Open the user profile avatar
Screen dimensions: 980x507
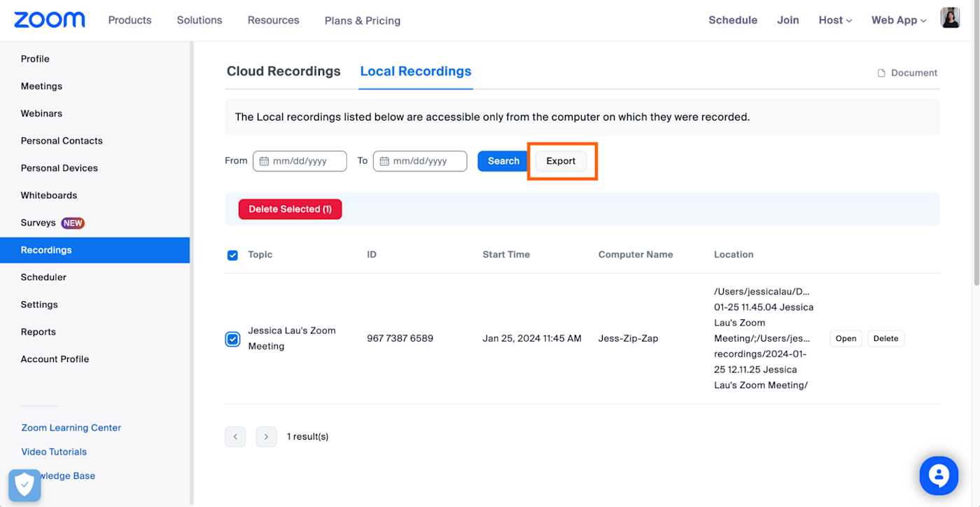(x=950, y=18)
